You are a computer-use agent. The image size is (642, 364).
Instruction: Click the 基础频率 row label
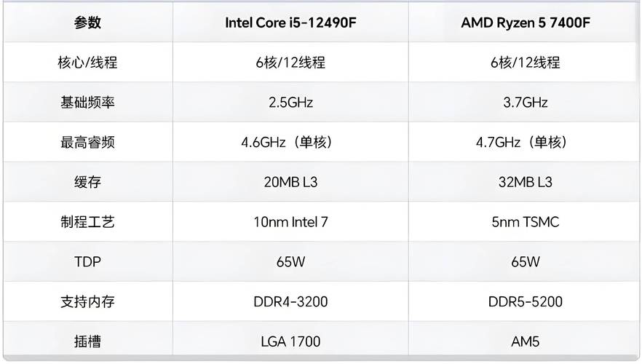pyautogui.click(x=87, y=103)
